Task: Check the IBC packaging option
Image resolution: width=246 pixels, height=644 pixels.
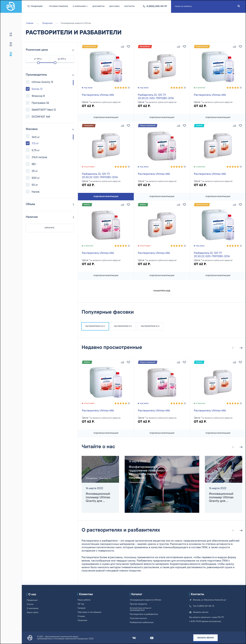Action: coord(28,164)
